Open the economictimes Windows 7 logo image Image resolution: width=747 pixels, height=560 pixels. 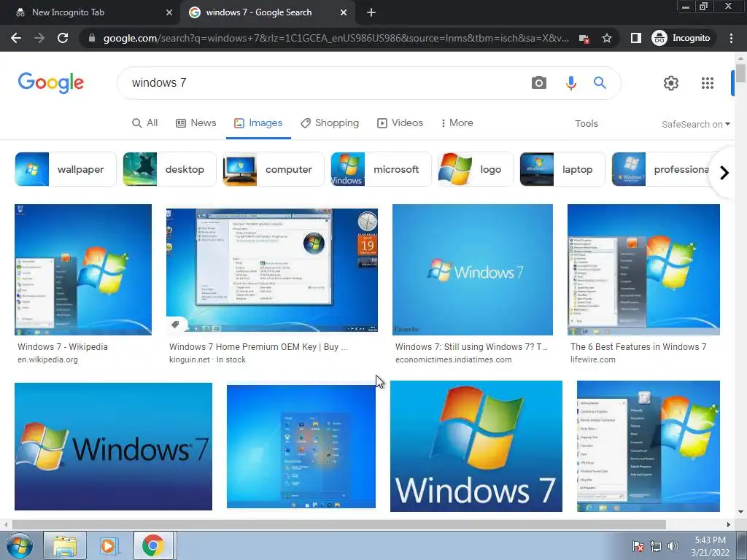472,270
